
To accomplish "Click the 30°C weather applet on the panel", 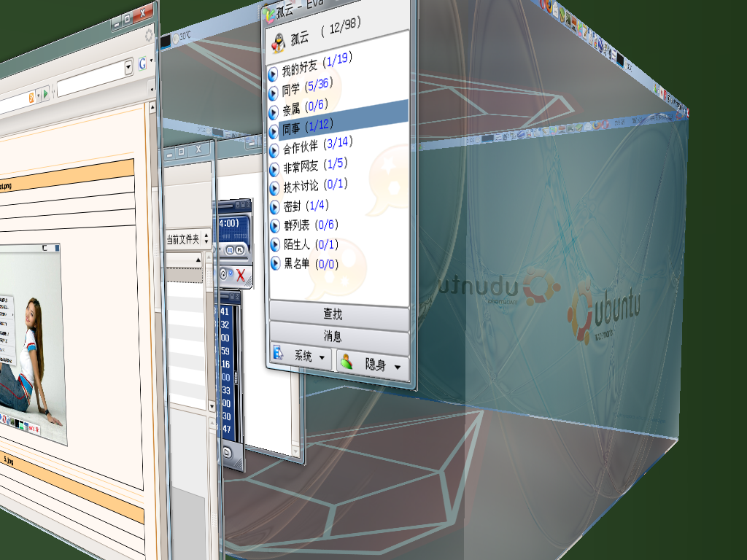I will point(181,36).
